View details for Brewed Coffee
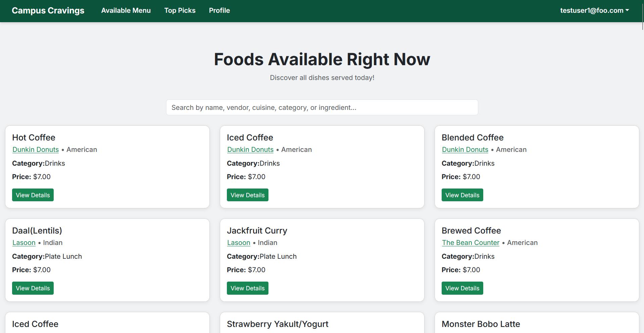 tap(462, 288)
